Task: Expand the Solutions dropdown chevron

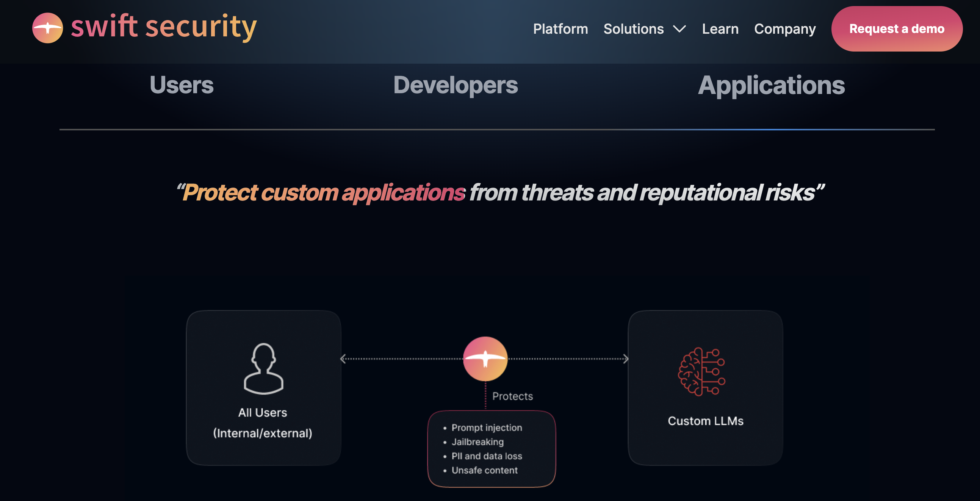Action: (x=679, y=29)
